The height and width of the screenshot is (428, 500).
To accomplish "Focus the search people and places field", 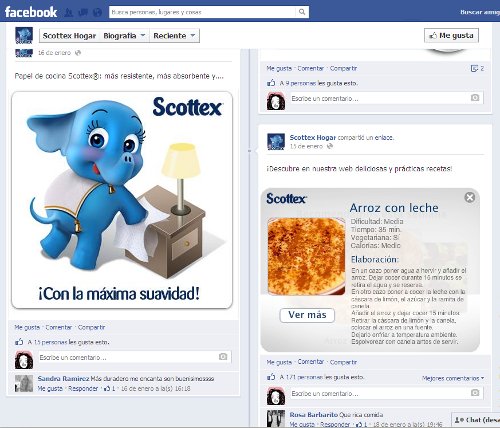I will coord(202,12).
